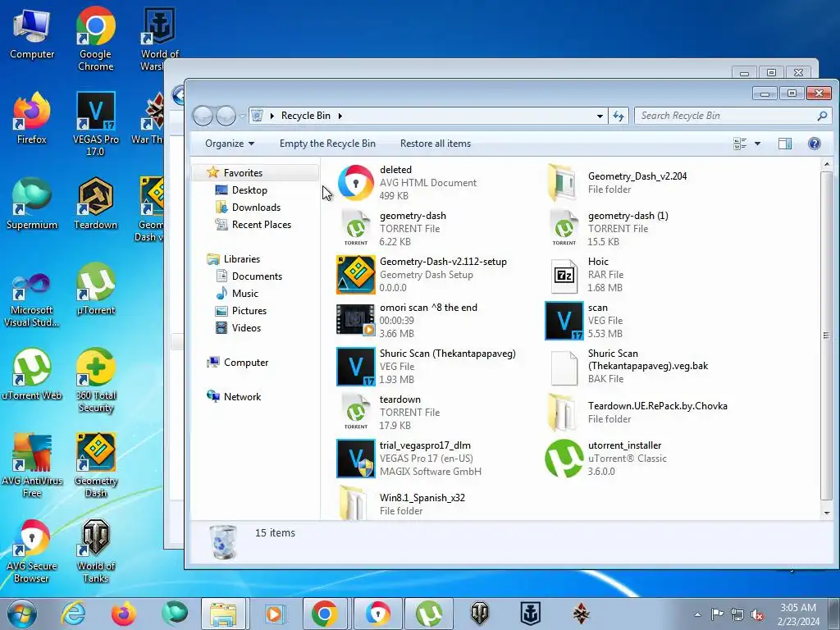Image resolution: width=840 pixels, height=630 pixels.
Task: Select the Hoic RAR file icon
Action: click(x=564, y=275)
